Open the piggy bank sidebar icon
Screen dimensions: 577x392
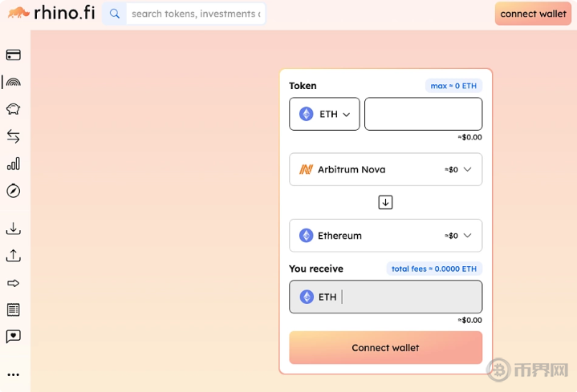coord(13,109)
